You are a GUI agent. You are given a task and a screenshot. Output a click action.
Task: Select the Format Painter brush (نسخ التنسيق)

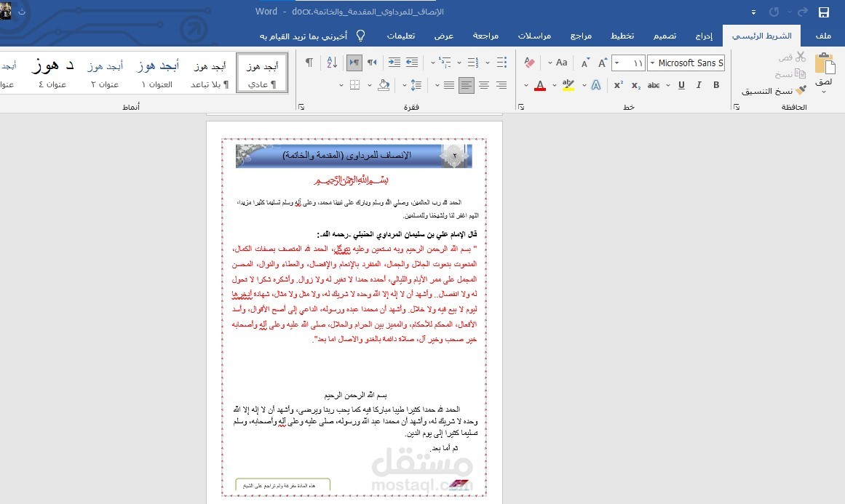click(x=801, y=90)
